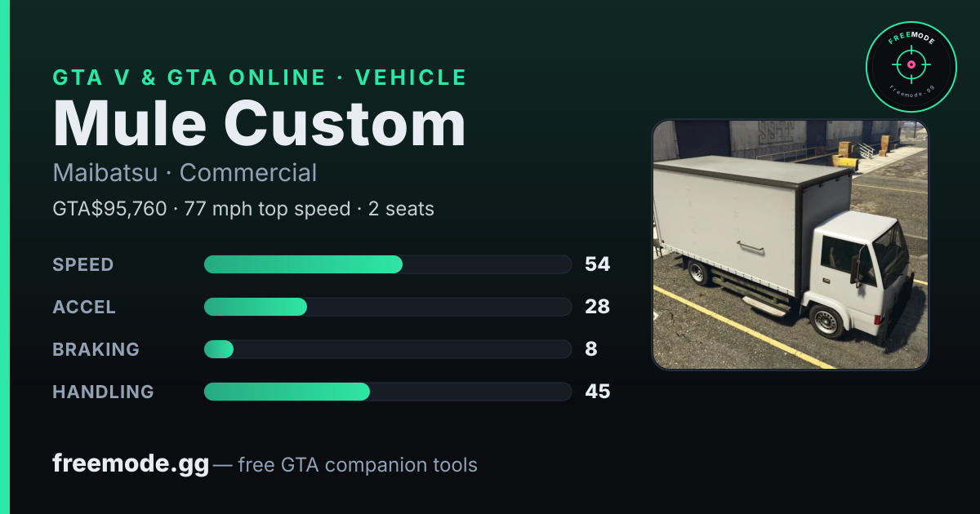The image size is (980, 514).
Task: Click the pink crosshair target in the logo
Action: (x=911, y=64)
